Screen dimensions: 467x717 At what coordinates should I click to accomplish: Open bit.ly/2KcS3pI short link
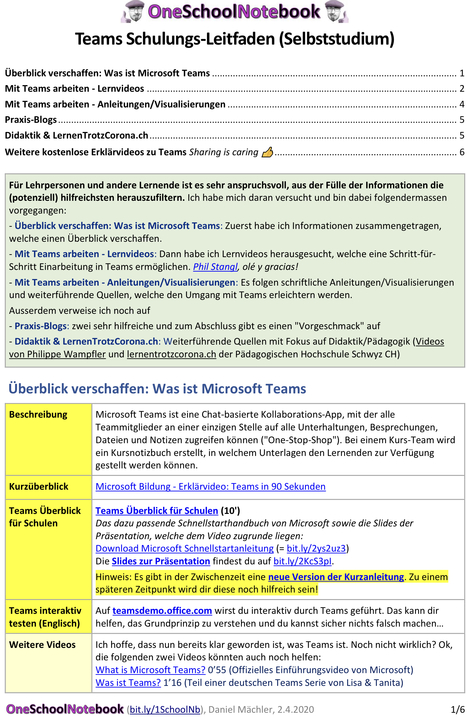pyautogui.click(x=302, y=561)
